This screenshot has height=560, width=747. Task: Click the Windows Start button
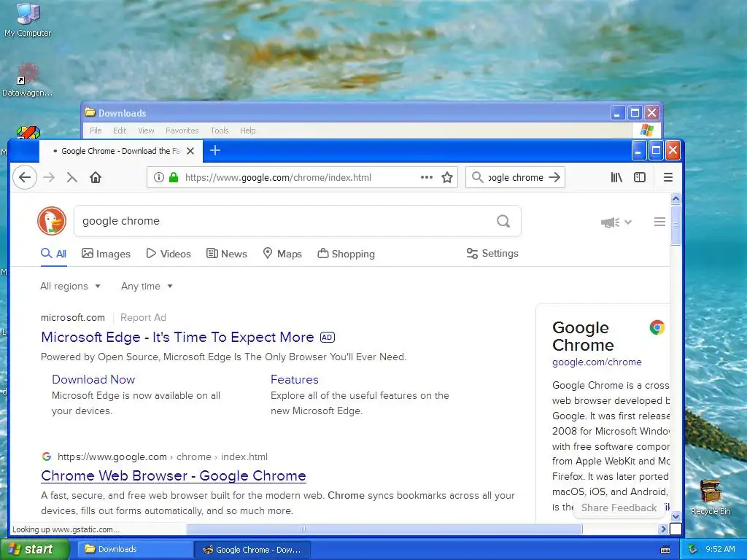point(35,549)
